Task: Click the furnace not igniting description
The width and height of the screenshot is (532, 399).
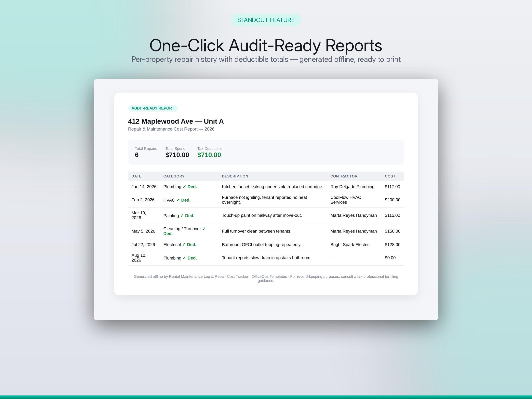Action: (264, 200)
